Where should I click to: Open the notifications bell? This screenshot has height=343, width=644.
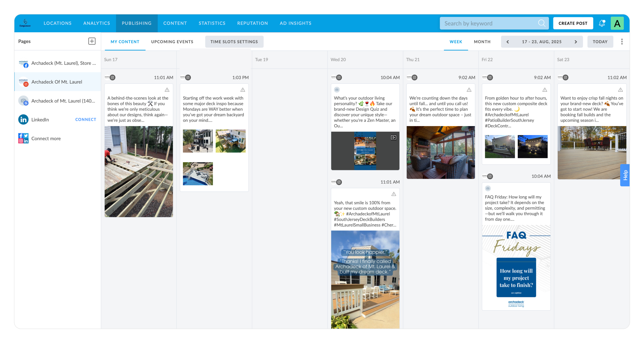click(602, 23)
